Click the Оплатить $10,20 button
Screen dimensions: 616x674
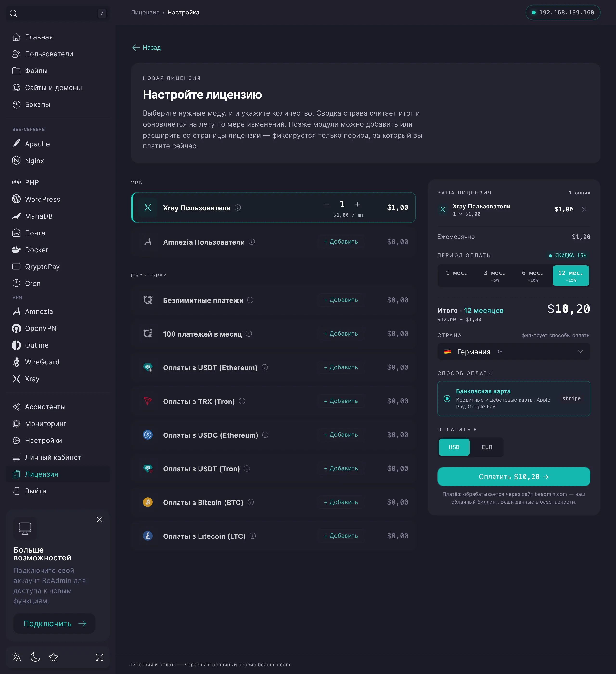click(x=514, y=476)
